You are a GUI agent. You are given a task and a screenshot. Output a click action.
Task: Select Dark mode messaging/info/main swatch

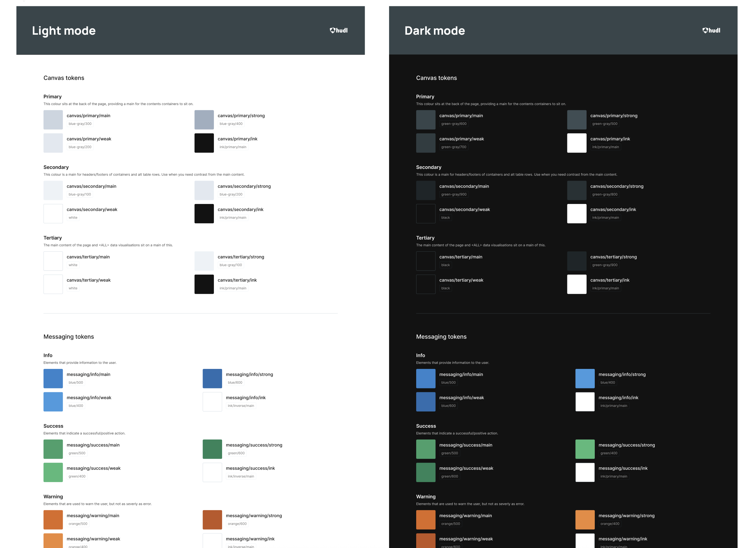(426, 378)
